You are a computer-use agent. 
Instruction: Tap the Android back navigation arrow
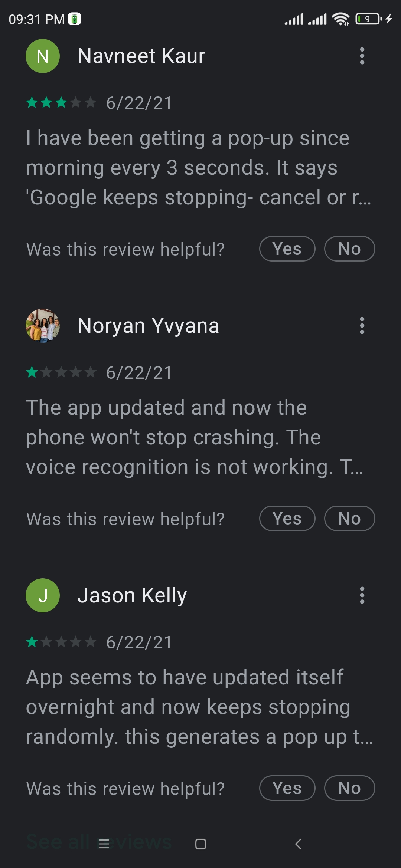(x=298, y=844)
